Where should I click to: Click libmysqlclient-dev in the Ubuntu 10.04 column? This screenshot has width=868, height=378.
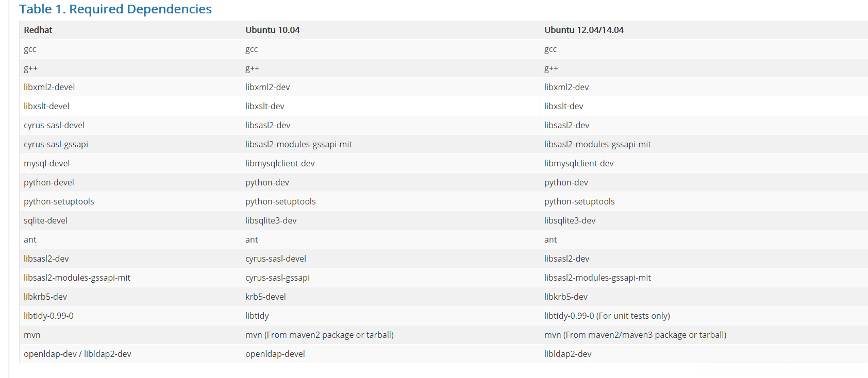[280, 163]
